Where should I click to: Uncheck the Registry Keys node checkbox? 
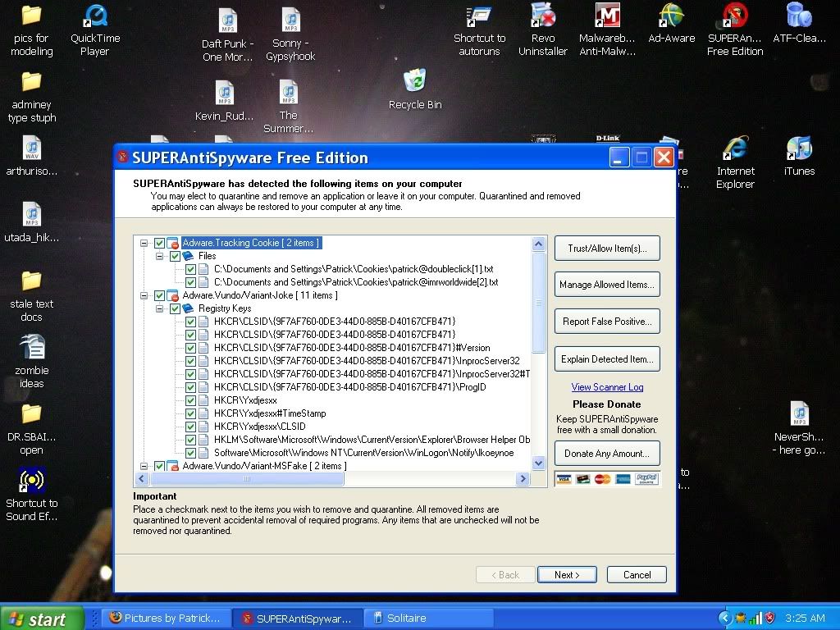click(x=175, y=308)
